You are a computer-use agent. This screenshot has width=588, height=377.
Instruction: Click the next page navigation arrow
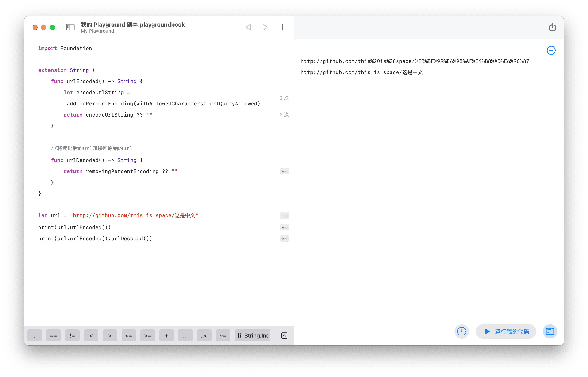(265, 27)
